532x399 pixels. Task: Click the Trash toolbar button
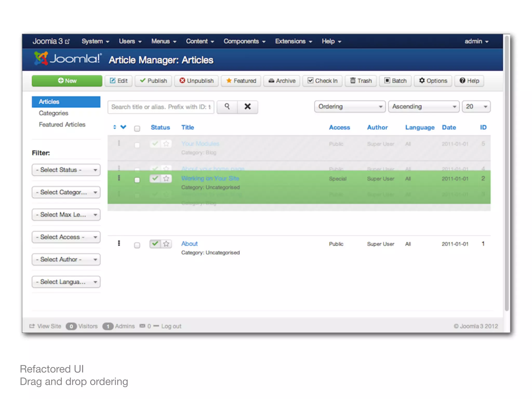click(361, 81)
